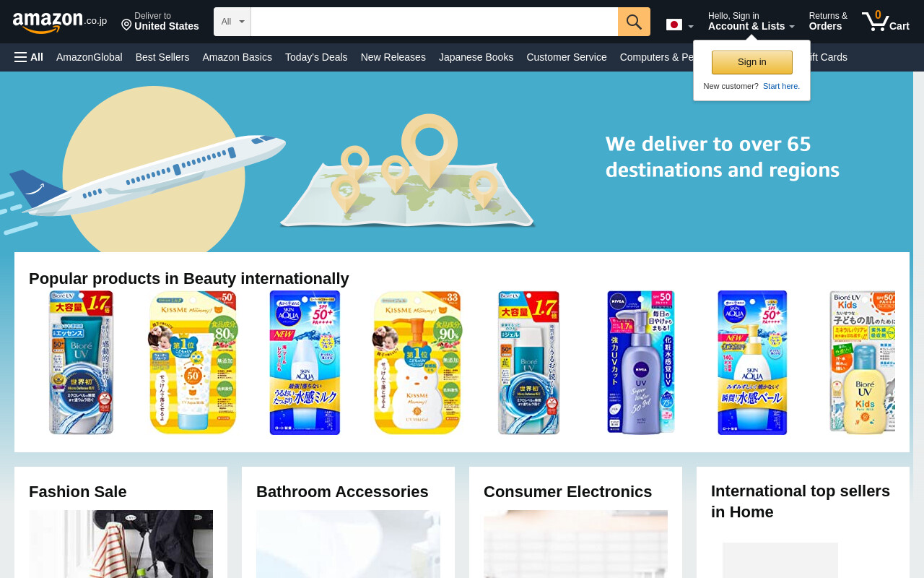Open the All search category dropdown
Viewport: 924px width, 578px height.
click(232, 22)
